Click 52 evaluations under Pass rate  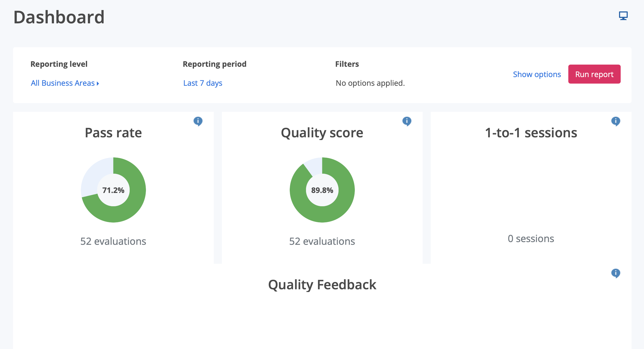pyautogui.click(x=113, y=241)
